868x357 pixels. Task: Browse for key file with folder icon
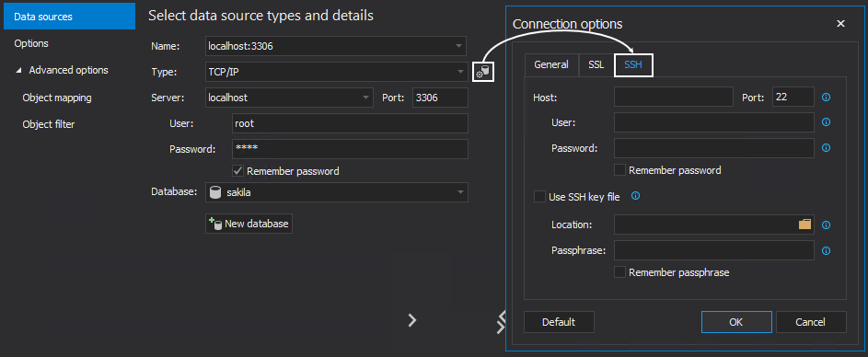804,225
